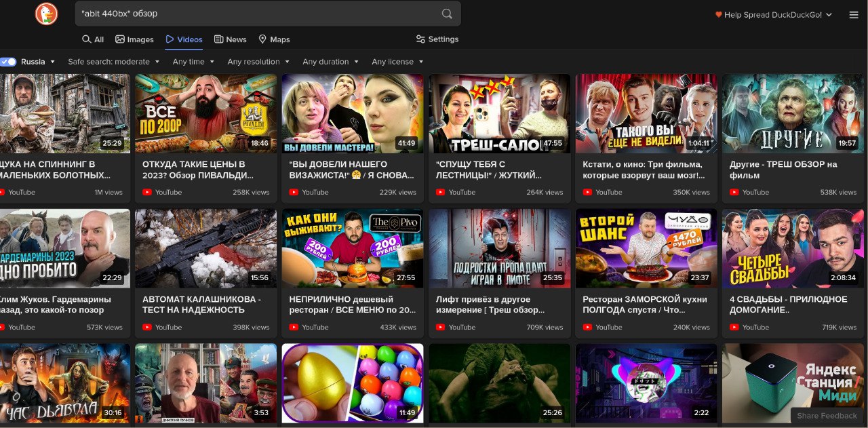Open the КАК ОНИ ВЫЖИВАЮТ thumbnail
Image resolution: width=868 pixels, height=428 pixels.
coord(353,248)
